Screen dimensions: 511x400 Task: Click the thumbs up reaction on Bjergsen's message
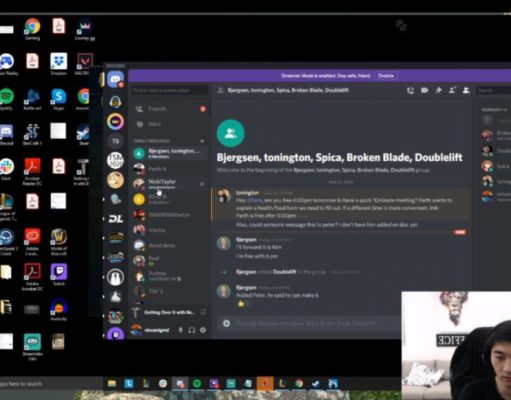[x=242, y=303]
